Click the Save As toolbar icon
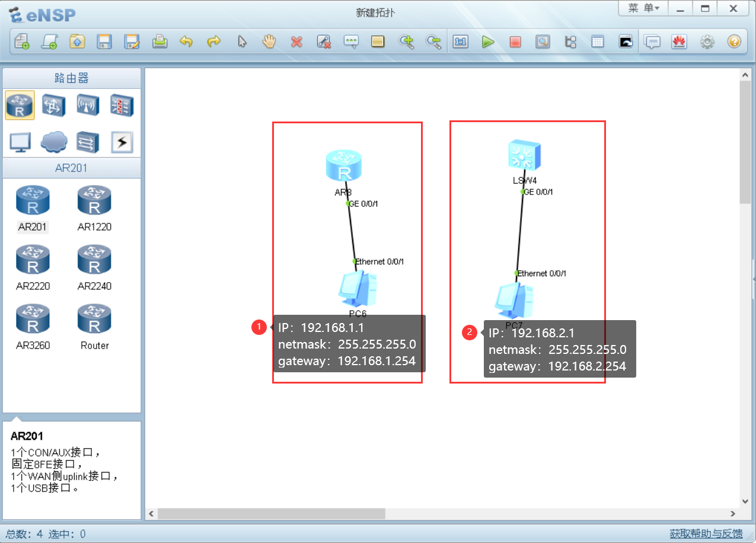Screen dimensions: 756x543 (x=132, y=41)
